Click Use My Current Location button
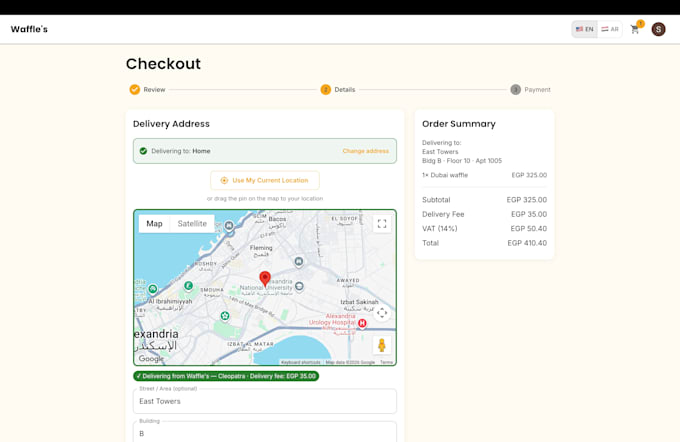Screen dimensions: 680x442 pos(265,180)
